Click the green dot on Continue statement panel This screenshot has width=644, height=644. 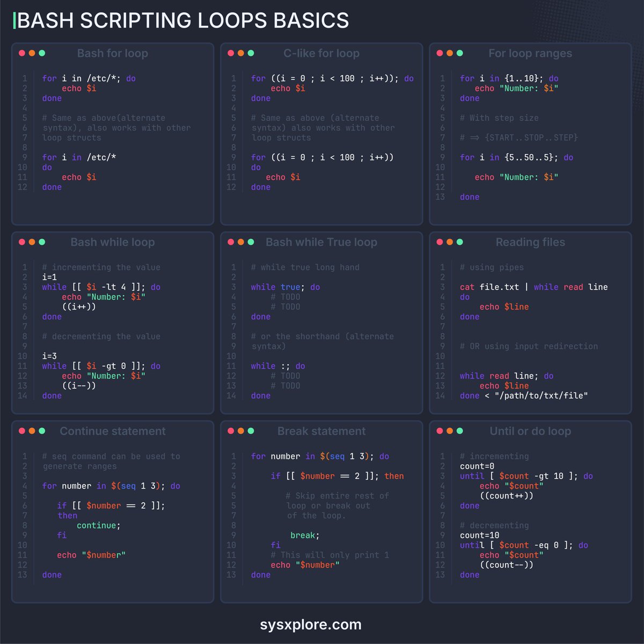(41, 431)
